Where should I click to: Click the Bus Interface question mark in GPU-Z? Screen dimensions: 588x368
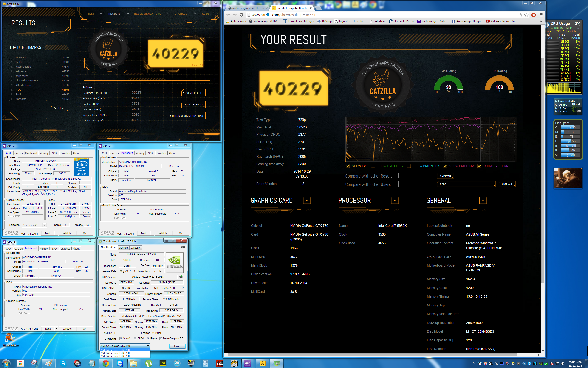[x=183, y=288]
